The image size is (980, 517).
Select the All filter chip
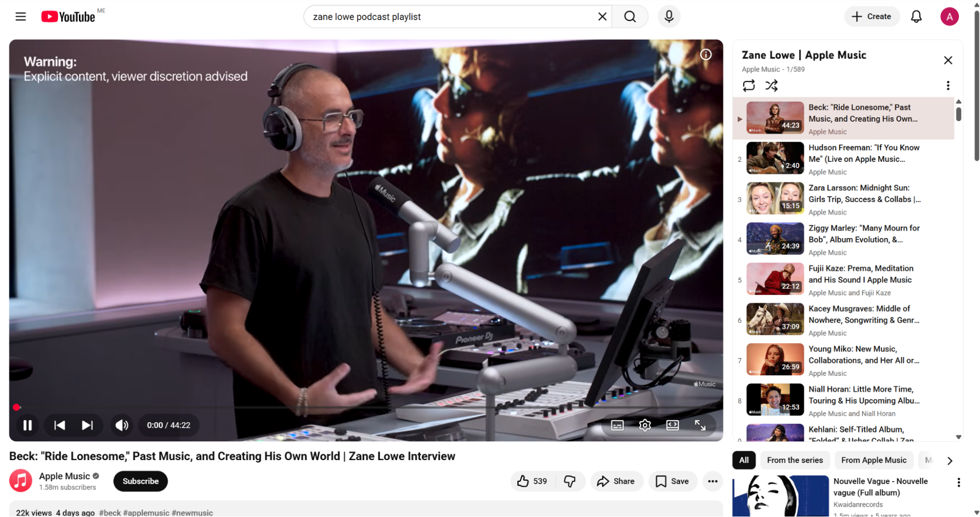click(x=744, y=460)
